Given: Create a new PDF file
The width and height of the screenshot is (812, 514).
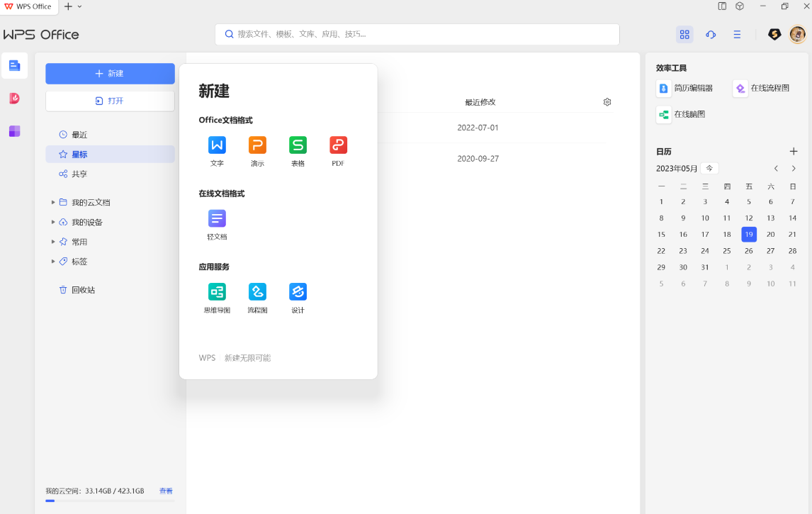Looking at the screenshot, I should tap(338, 151).
